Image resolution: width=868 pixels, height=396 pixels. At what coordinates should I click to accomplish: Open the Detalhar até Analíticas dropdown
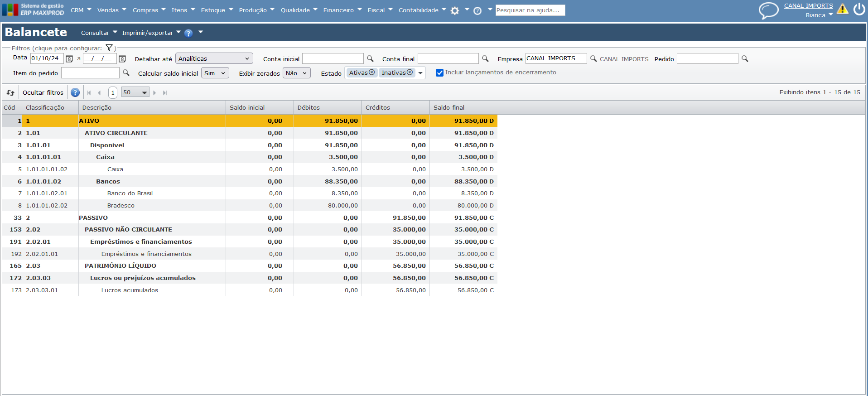214,58
